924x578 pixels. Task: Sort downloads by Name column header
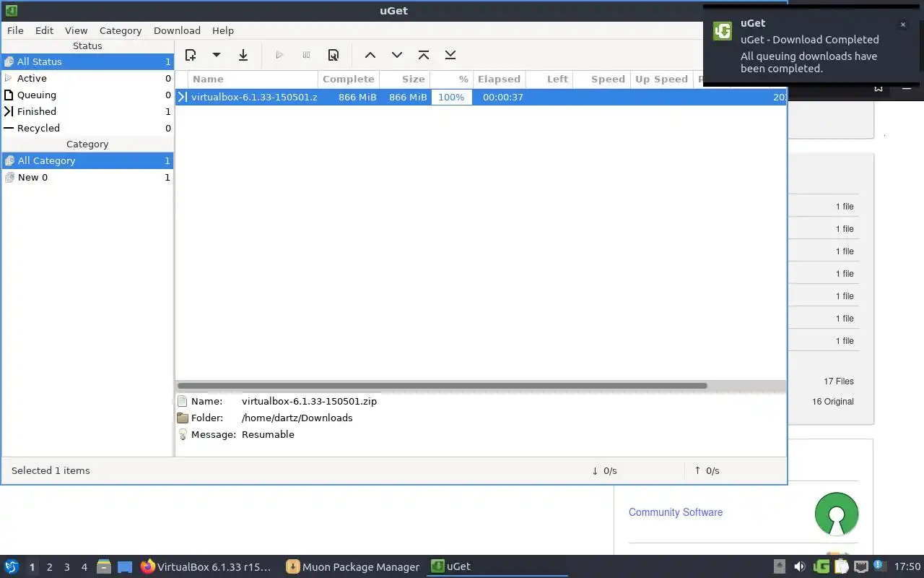tap(253, 79)
